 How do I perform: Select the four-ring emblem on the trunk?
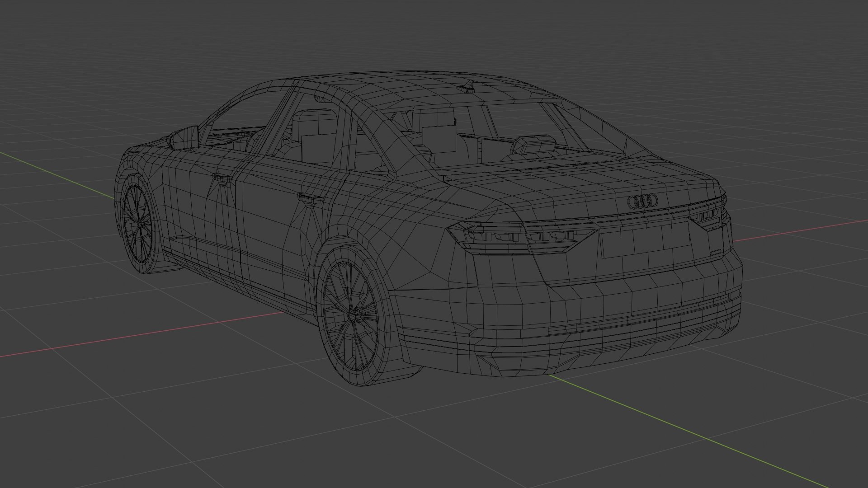coord(642,202)
